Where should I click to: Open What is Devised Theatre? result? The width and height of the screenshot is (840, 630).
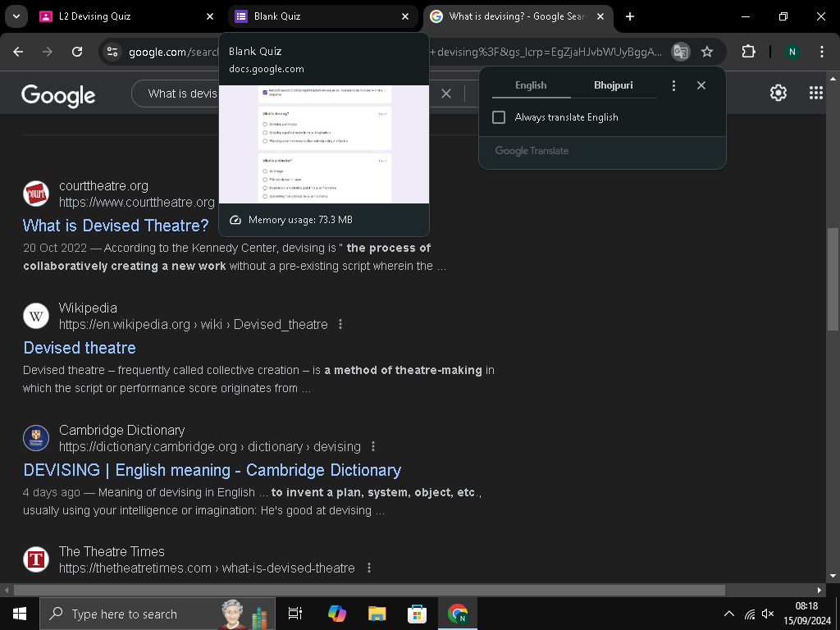[116, 226]
